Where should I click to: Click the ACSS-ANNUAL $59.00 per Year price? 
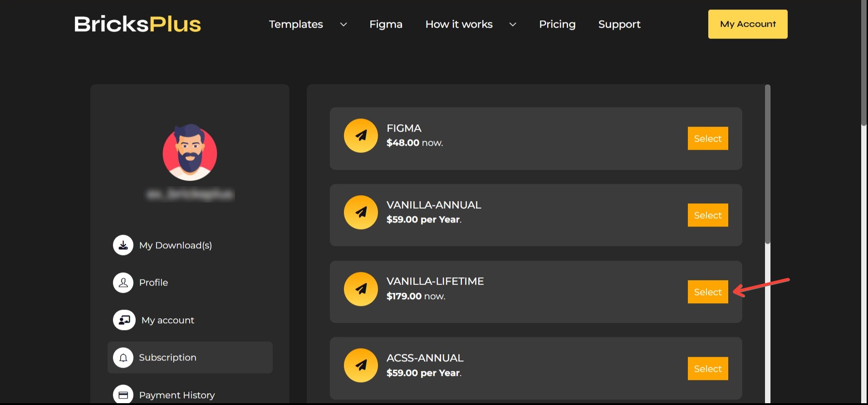tap(424, 373)
